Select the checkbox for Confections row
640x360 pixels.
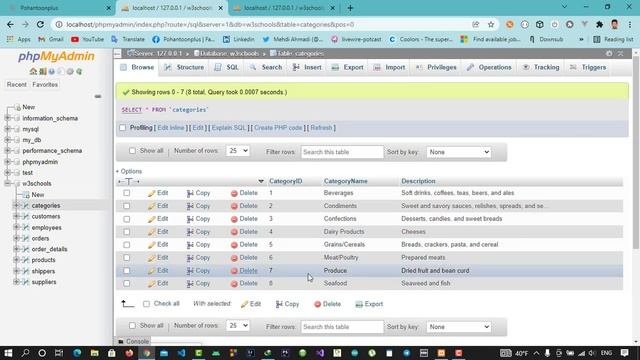(127, 219)
